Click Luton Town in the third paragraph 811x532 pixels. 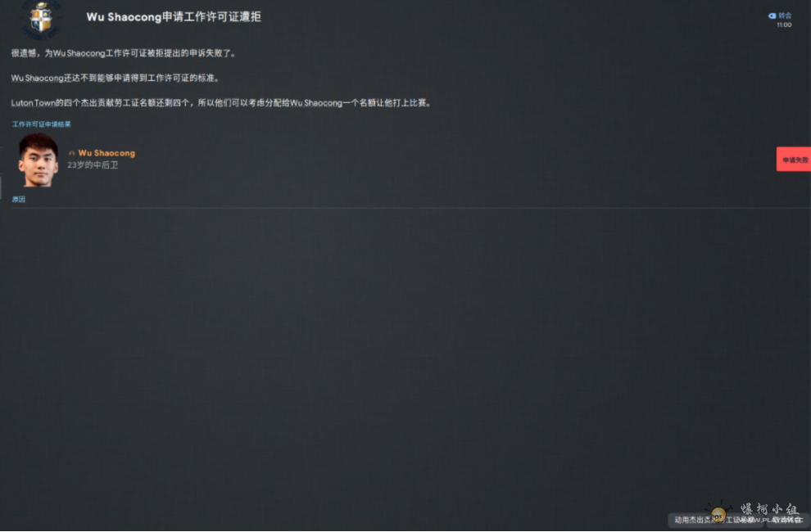(x=33, y=103)
